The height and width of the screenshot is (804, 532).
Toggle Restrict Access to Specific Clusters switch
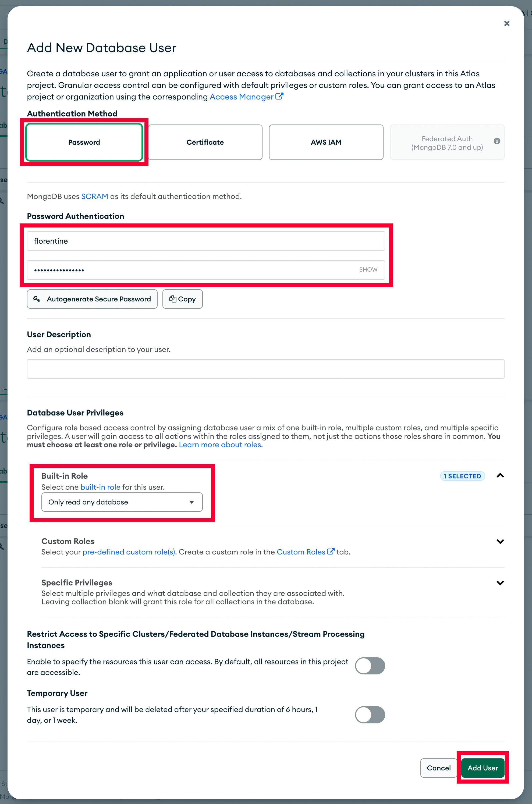tap(370, 666)
